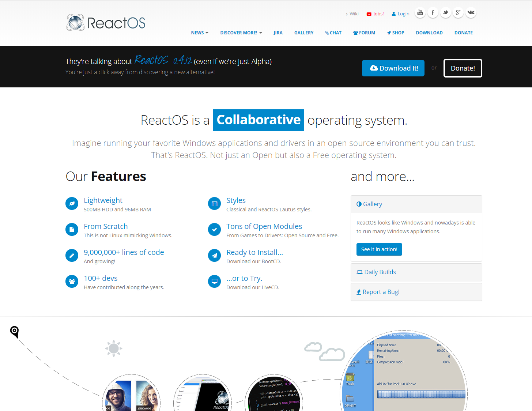Click the ReactOS logo
This screenshot has width=532, height=411.
106,23
